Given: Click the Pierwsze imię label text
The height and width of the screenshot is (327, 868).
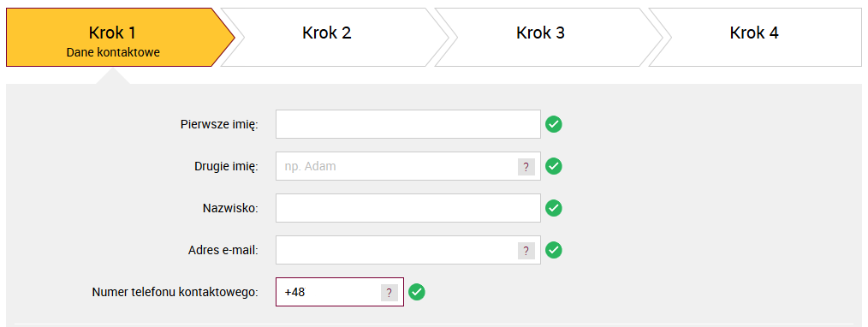Looking at the screenshot, I should (220, 124).
